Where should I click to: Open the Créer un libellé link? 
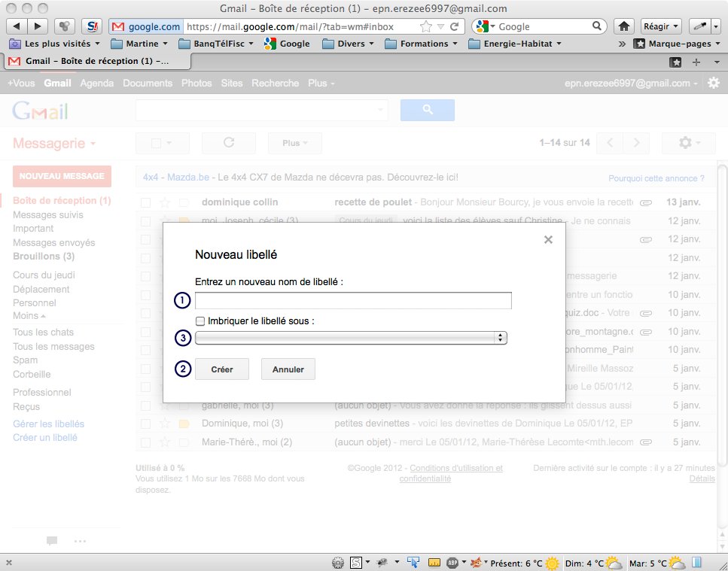(x=45, y=437)
